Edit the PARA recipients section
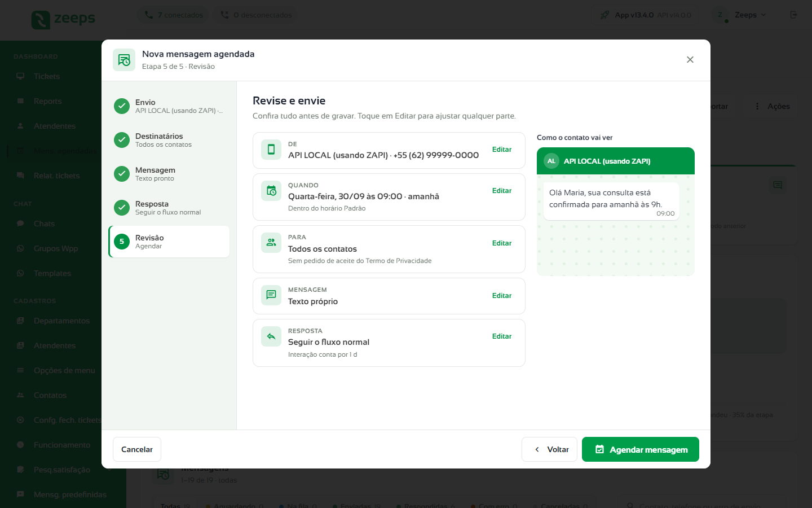 tap(501, 243)
